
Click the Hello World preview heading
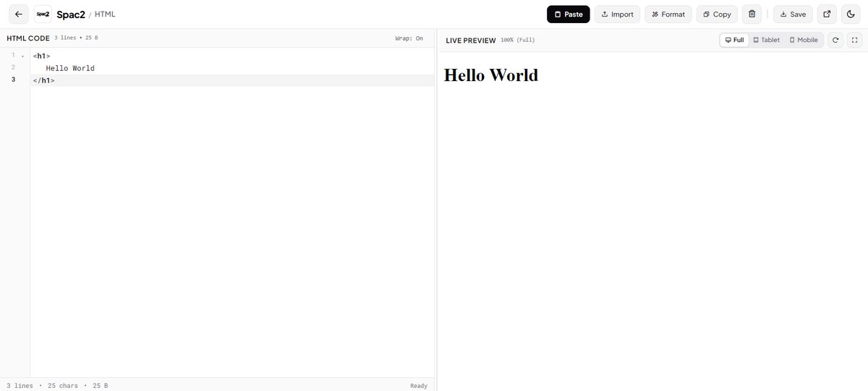(490, 75)
